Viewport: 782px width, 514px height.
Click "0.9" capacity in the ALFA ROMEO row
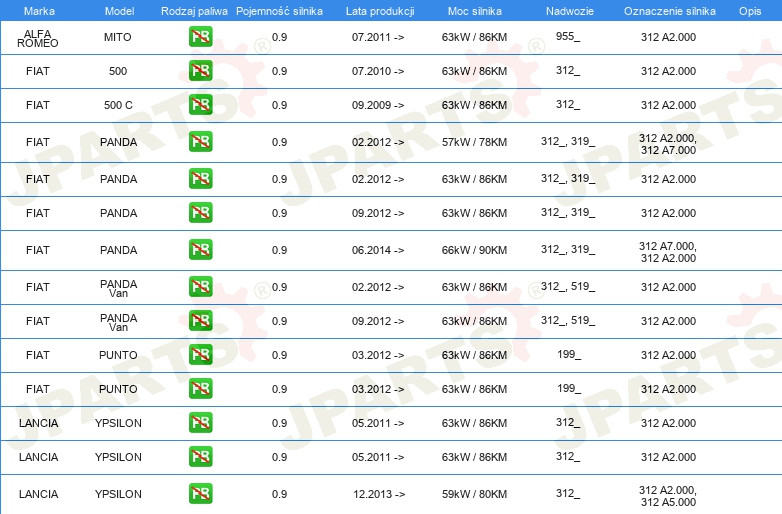279,37
